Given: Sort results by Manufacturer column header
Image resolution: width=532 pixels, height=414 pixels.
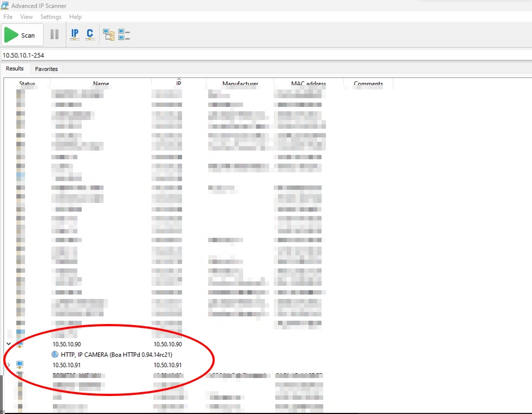Looking at the screenshot, I should click(240, 83).
